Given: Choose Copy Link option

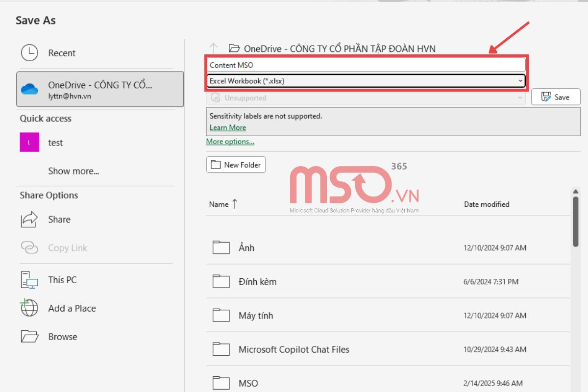Looking at the screenshot, I should click(x=68, y=248).
